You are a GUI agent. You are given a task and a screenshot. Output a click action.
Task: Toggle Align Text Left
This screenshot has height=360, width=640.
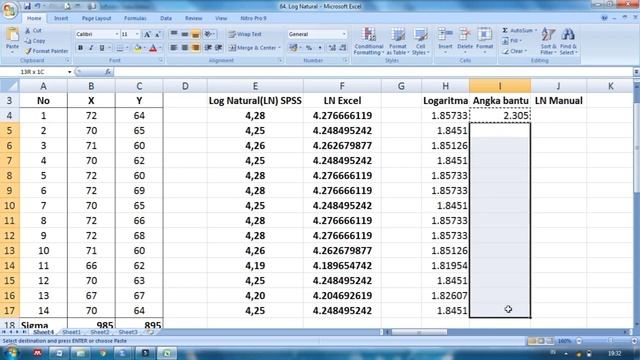174,48
